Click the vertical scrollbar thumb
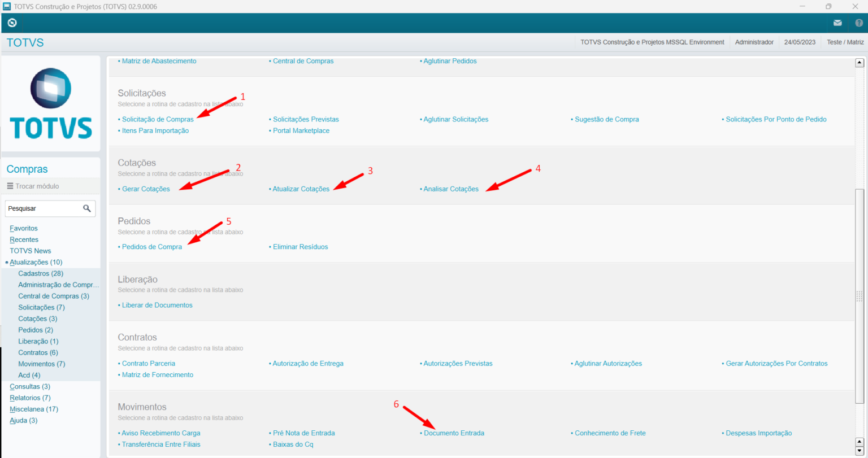868x458 pixels. point(860,296)
